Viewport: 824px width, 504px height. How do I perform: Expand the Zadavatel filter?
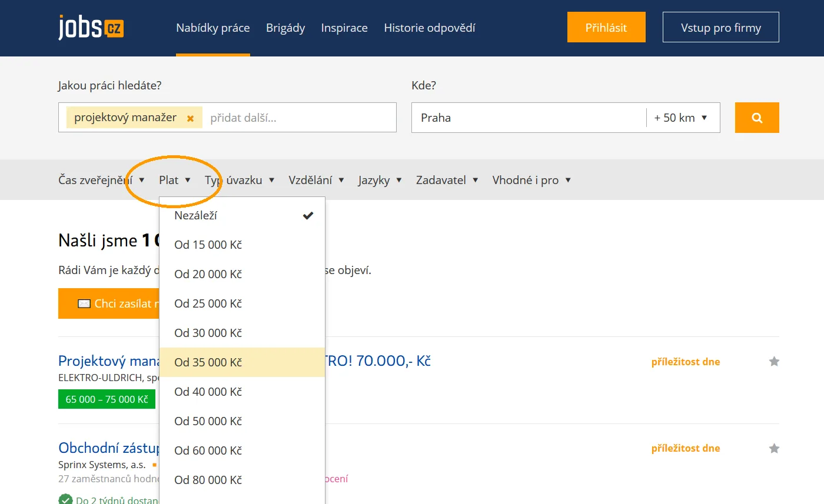coord(447,180)
